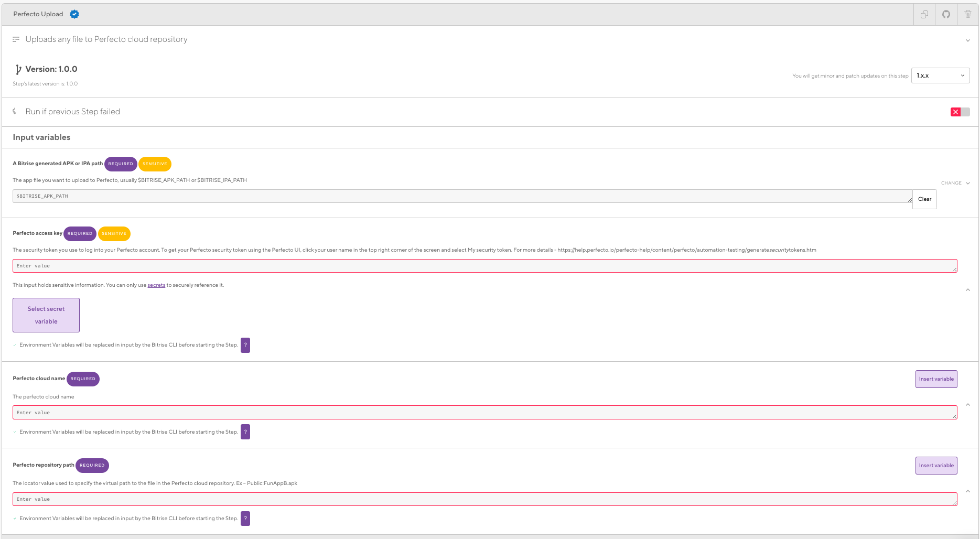This screenshot has width=980, height=539.
Task: Collapse the Perfecto access key section
Action: [x=968, y=290]
